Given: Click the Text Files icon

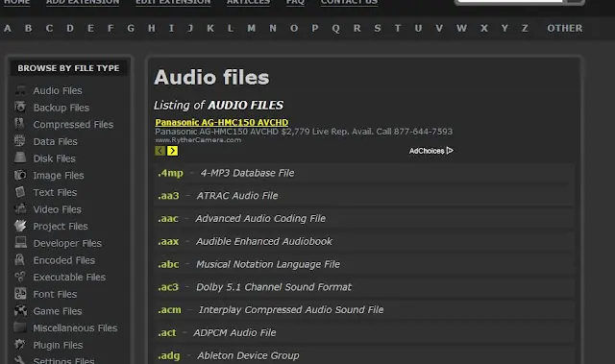Looking at the screenshot, I should point(20,191).
